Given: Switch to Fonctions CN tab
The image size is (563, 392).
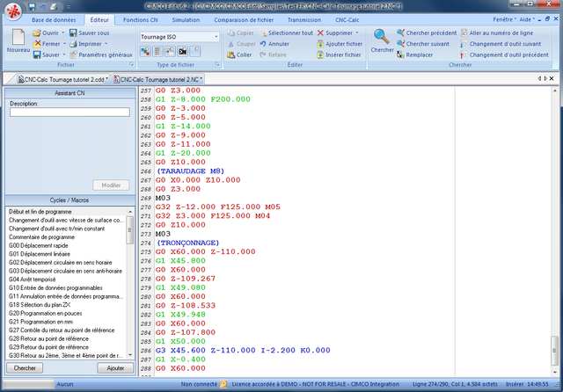Looking at the screenshot, I should 141,20.
